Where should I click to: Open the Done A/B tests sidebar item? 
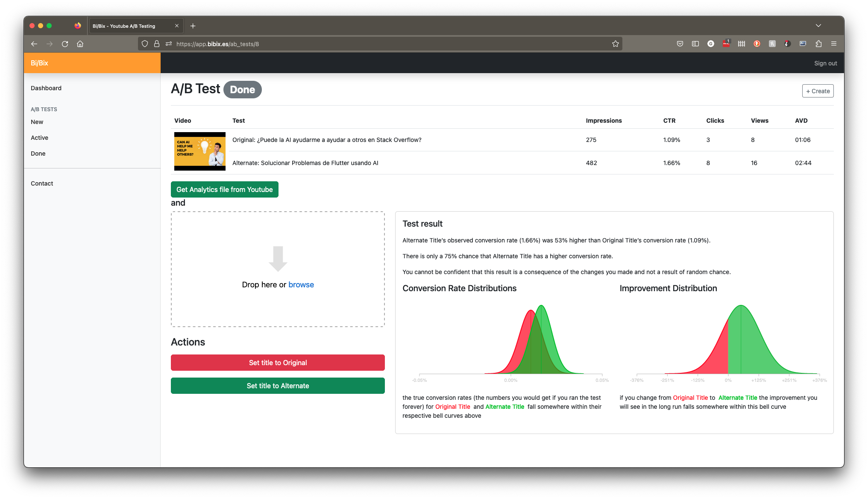(38, 154)
